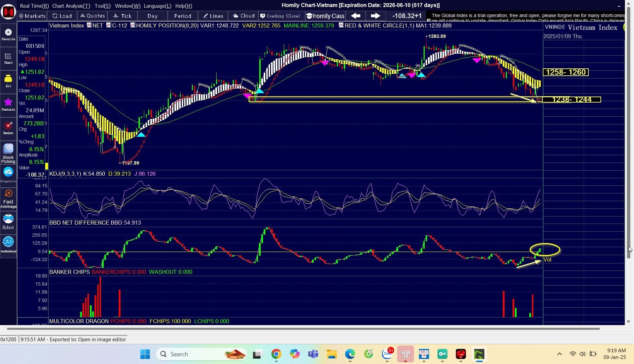Open the Diagnosis sidebar icon
The width and height of the screenshot is (634, 364).
8,175
